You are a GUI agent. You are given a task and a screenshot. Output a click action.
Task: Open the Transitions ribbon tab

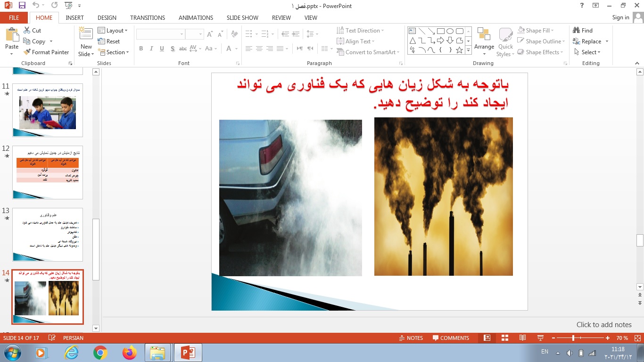click(148, 18)
